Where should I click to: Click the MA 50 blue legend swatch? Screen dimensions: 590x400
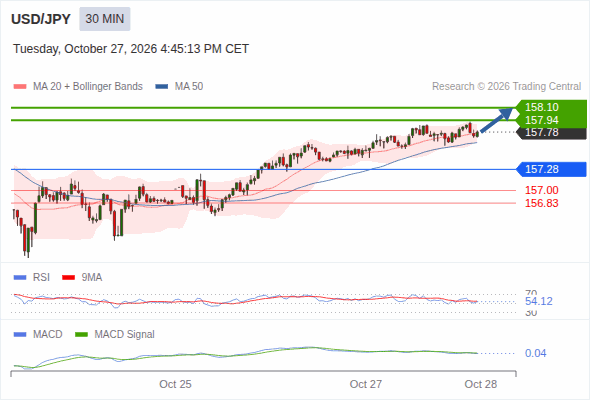coord(162,87)
